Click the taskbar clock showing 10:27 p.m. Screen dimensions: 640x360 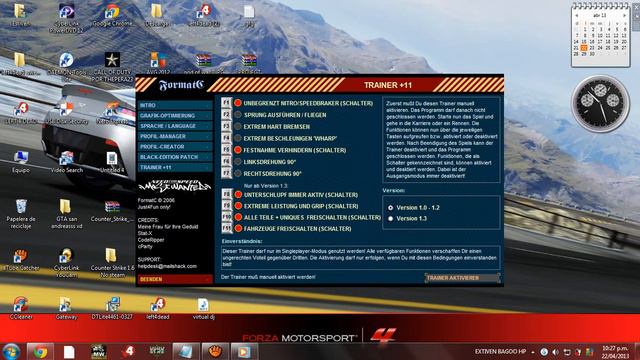pos(616,352)
